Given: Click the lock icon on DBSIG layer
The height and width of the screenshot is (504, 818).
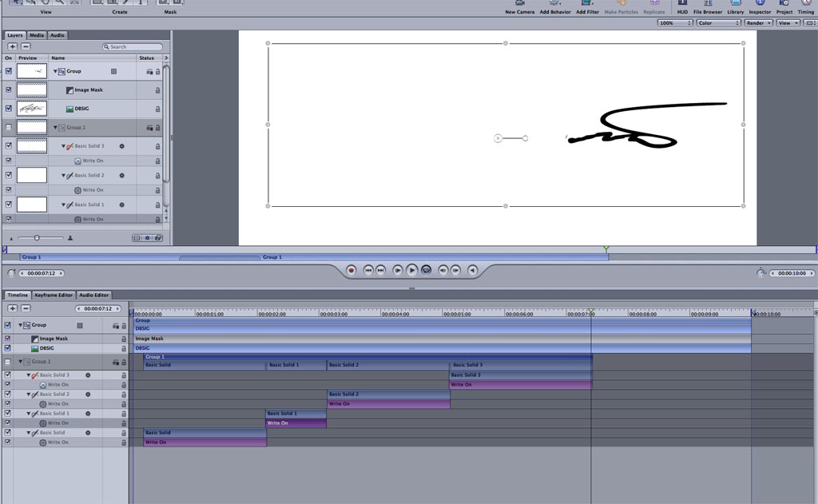Looking at the screenshot, I should 157,109.
